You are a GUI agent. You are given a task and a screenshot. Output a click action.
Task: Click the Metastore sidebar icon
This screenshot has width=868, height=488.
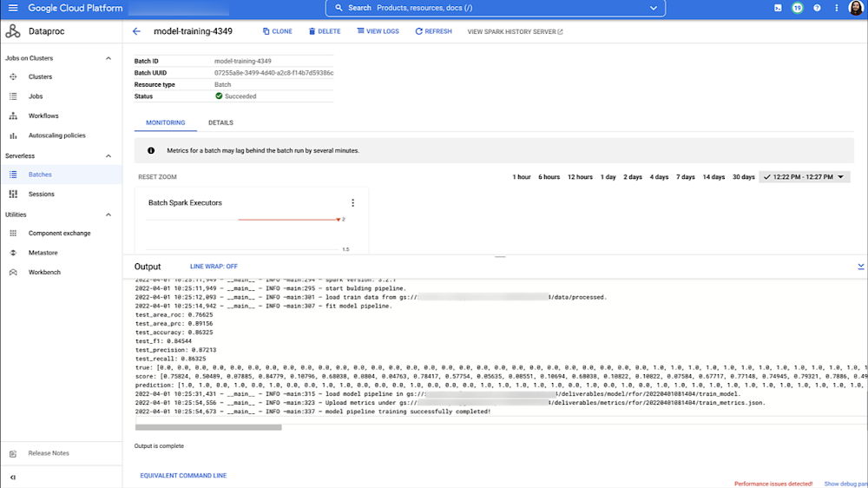pos(13,253)
